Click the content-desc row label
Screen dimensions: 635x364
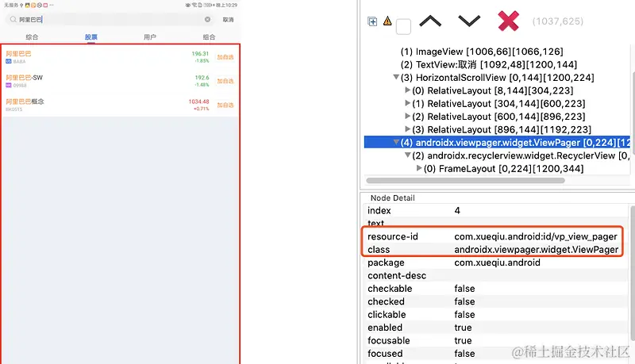click(397, 275)
